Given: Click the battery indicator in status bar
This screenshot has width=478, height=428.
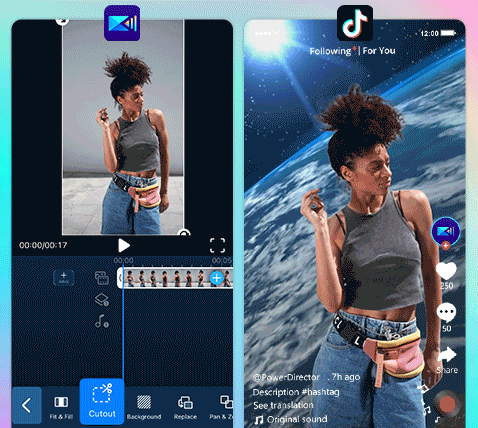Looking at the screenshot, I should click(448, 33).
